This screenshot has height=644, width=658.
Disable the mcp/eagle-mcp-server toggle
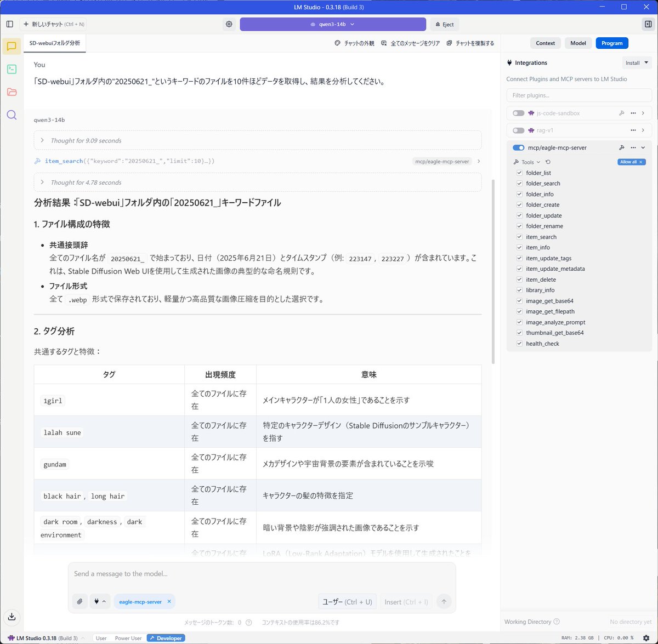[518, 147]
